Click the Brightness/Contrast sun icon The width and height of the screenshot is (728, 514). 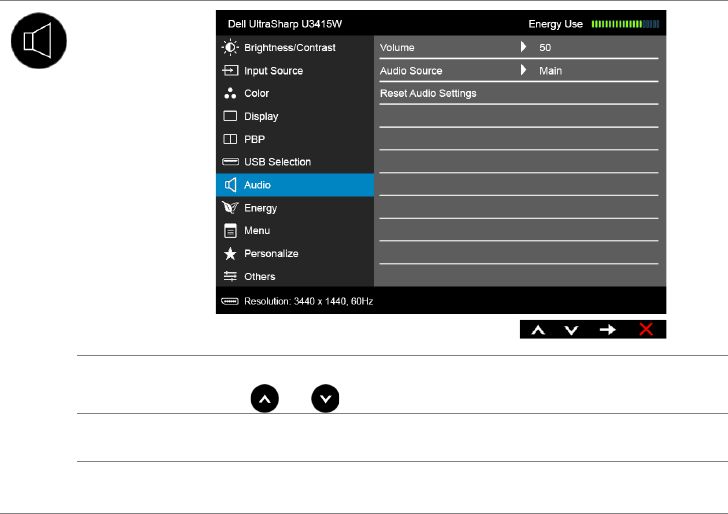[x=230, y=47]
